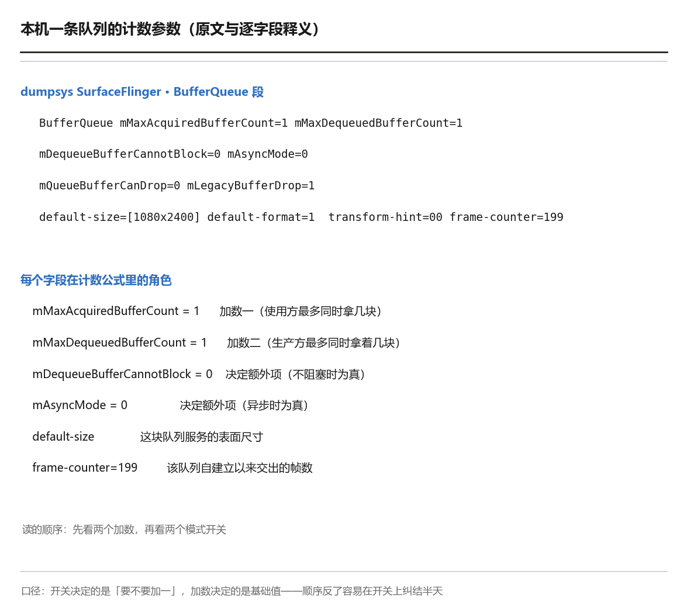
Task: Click the footer note beginning 口径：开关决定的是
Action: click(232, 591)
